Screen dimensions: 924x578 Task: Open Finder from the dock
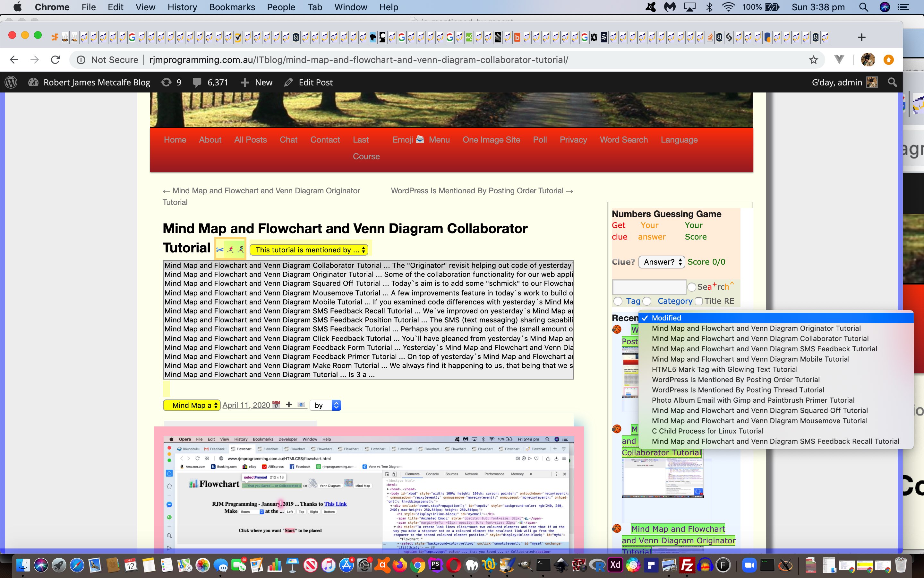coord(23,565)
